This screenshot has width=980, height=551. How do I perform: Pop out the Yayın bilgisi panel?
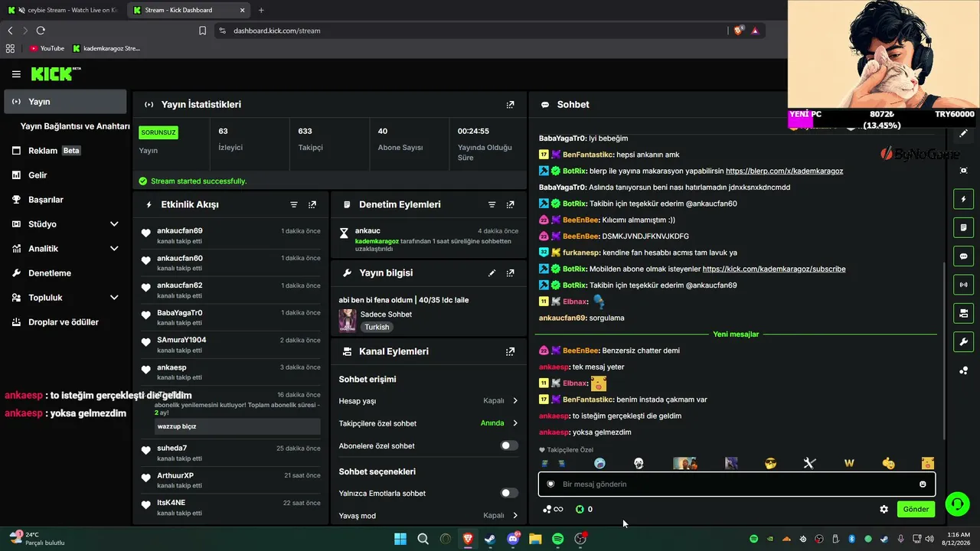pyautogui.click(x=510, y=272)
